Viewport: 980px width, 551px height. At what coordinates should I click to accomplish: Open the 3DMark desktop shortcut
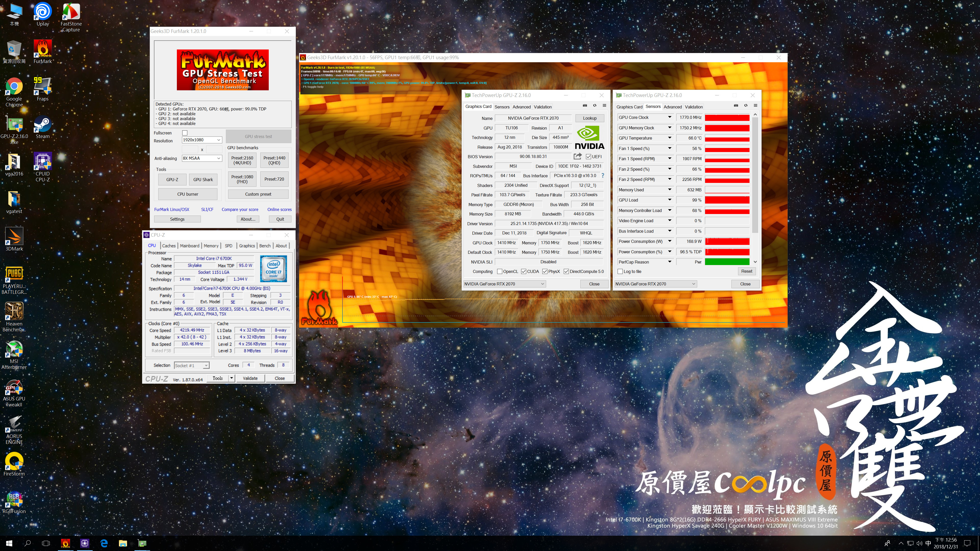(14, 240)
